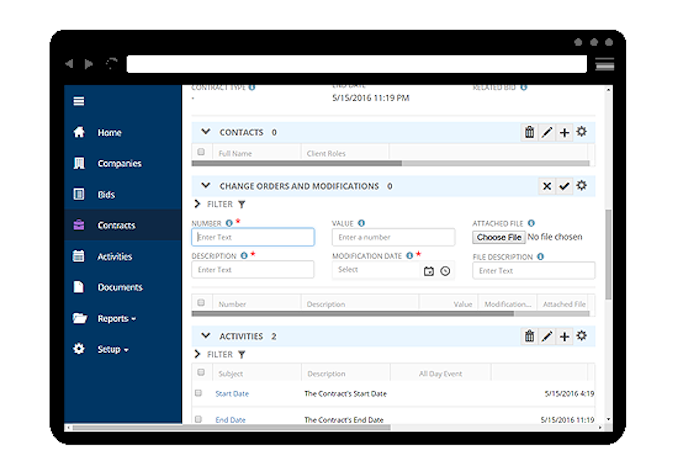Open the clock time picker for Modification Date

(445, 271)
